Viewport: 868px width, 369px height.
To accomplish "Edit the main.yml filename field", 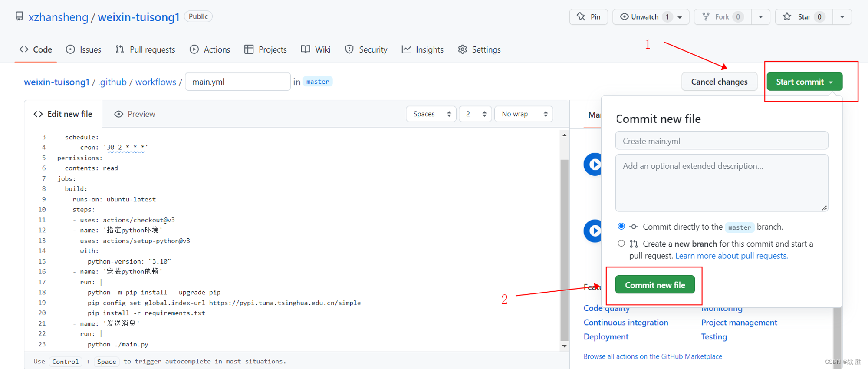I will 238,82.
